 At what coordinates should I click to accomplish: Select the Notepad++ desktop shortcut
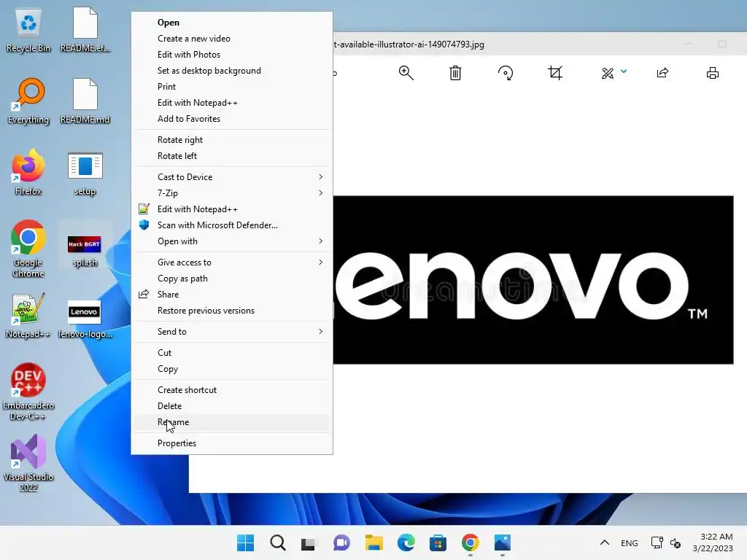click(28, 316)
